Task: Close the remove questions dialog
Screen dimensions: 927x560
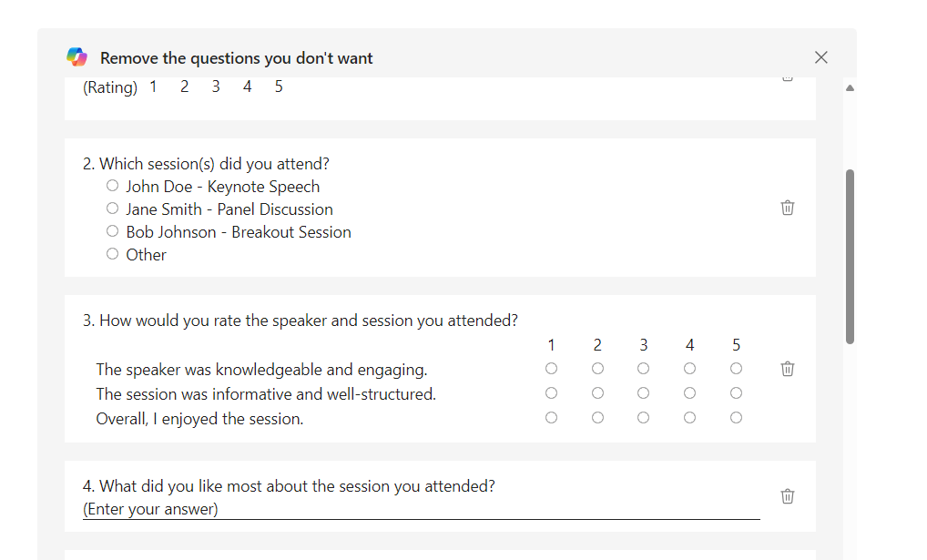Action: tap(820, 57)
